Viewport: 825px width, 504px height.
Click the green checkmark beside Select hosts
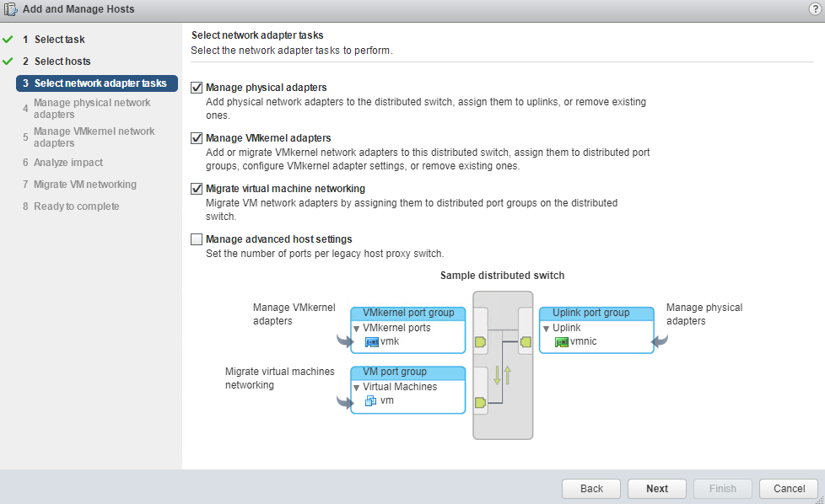tap(8, 62)
